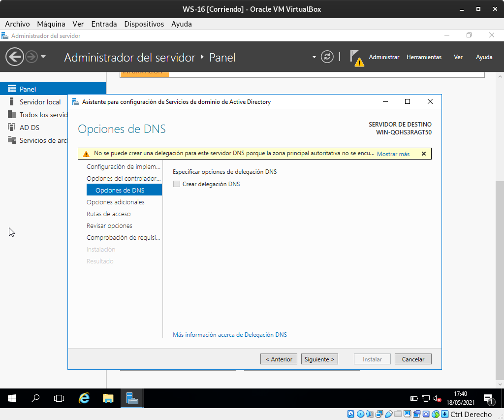
Task: Open File Explorer from the taskbar
Action: tap(108, 398)
